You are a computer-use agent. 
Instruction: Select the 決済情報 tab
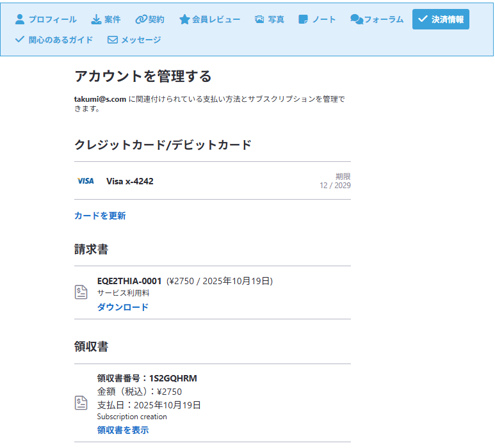441,19
